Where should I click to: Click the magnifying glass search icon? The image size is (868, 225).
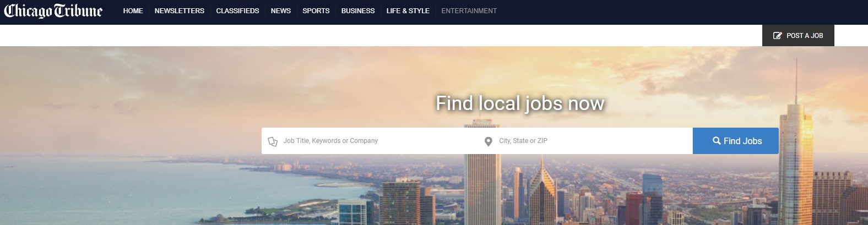click(x=717, y=141)
